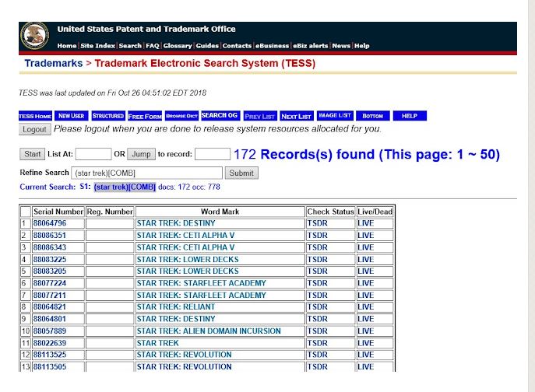Open STAR TREK: LOWER DECKS row 4

[188, 260]
